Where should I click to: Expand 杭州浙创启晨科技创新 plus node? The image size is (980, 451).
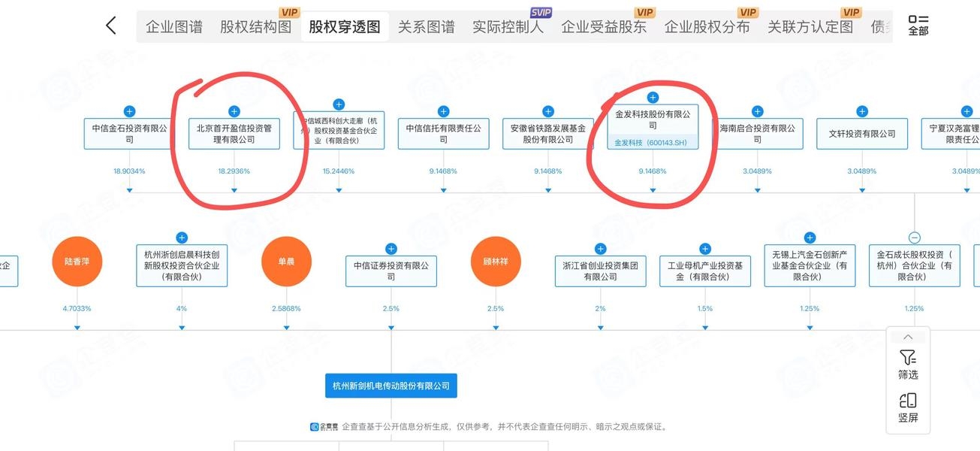pos(182,238)
